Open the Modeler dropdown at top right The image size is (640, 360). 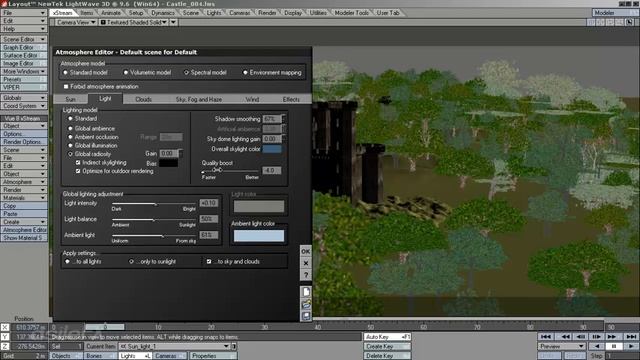pyautogui.click(x=615, y=13)
